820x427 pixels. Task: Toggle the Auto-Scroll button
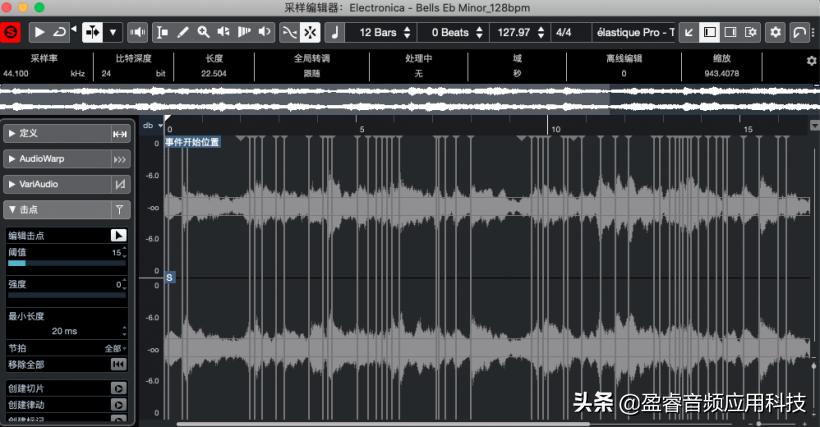pos(92,32)
